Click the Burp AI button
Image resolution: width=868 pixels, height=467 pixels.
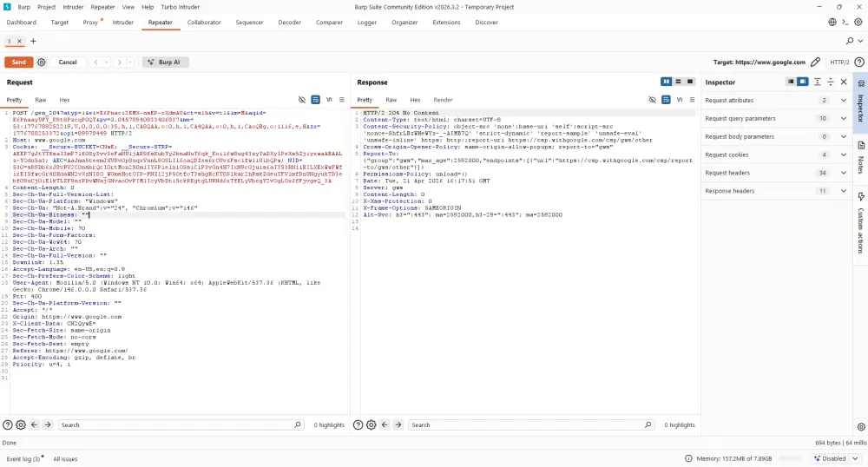tap(165, 62)
